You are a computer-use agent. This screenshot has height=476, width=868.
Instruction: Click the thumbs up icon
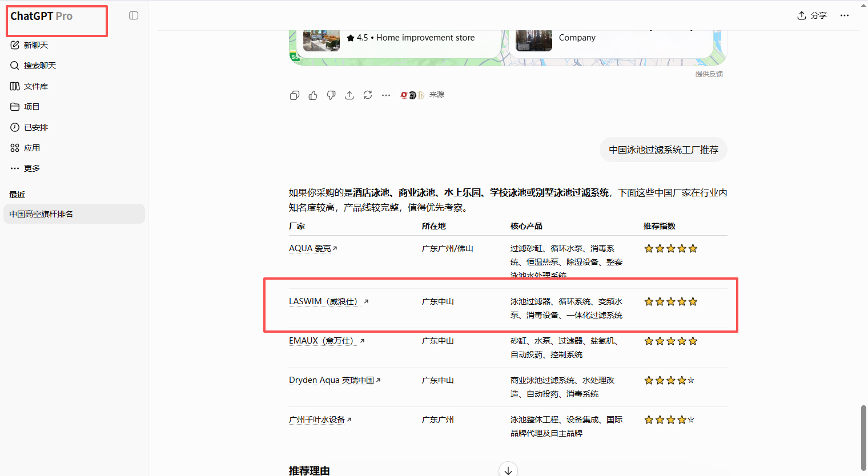313,95
